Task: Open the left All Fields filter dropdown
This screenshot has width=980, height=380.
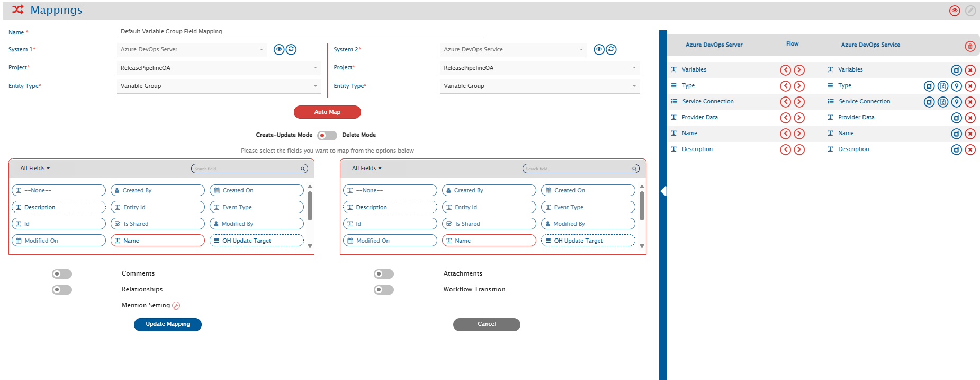Action: (x=35, y=168)
